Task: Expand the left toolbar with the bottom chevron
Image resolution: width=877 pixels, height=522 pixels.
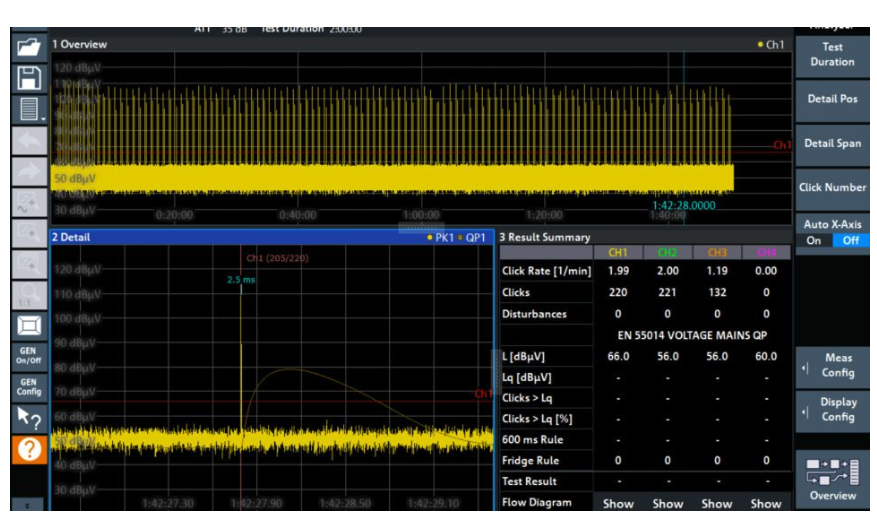Action: [x=27, y=505]
